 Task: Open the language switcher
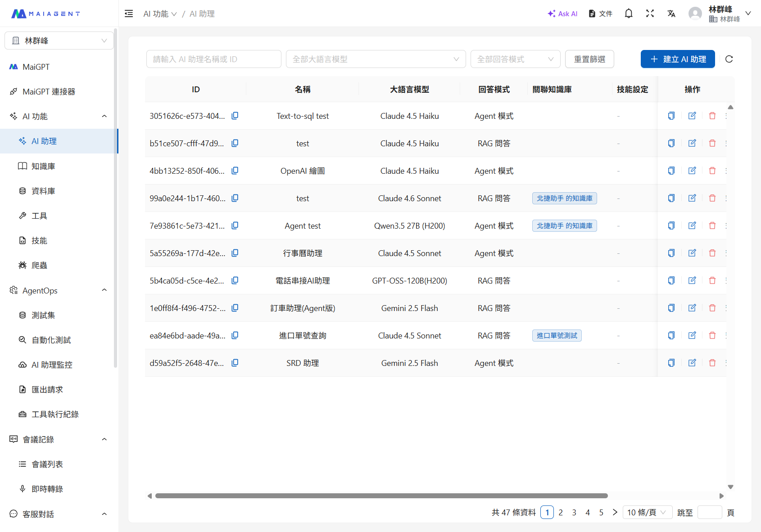tap(671, 14)
